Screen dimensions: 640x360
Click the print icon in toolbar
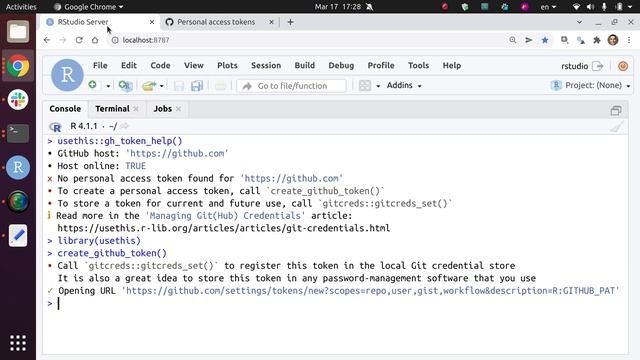pyautogui.click(x=220, y=86)
